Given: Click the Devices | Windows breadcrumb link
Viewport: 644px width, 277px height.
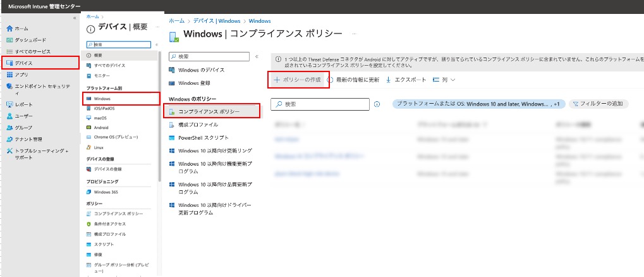Looking at the screenshot, I should pos(216,20).
